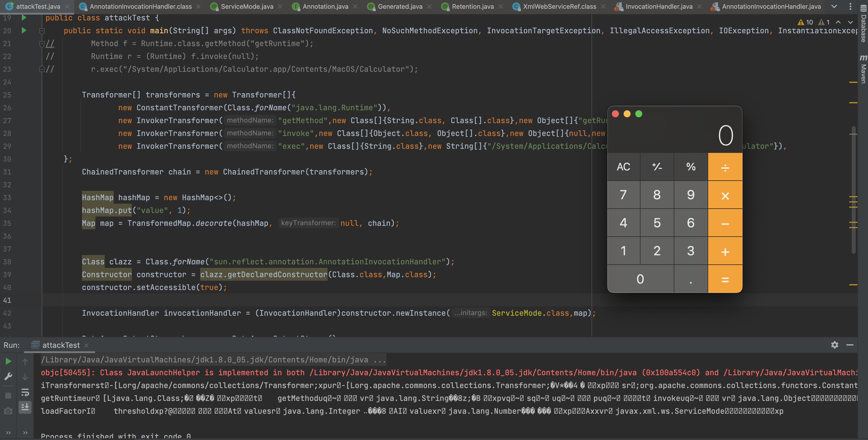Image resolution: width=868 pixels, height=440 pixels.
Task: Click the Calculator display showing 0
Action: [726, 136]
